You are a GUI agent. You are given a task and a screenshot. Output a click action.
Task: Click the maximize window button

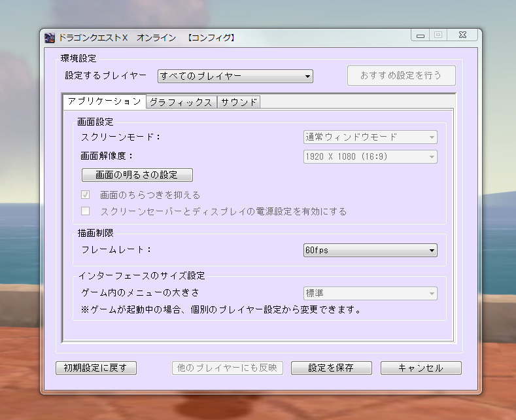(438, 35)
